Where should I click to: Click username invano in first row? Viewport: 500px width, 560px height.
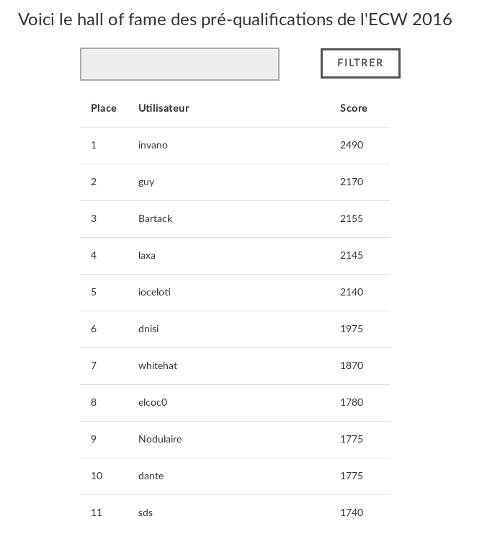point(153,145)
